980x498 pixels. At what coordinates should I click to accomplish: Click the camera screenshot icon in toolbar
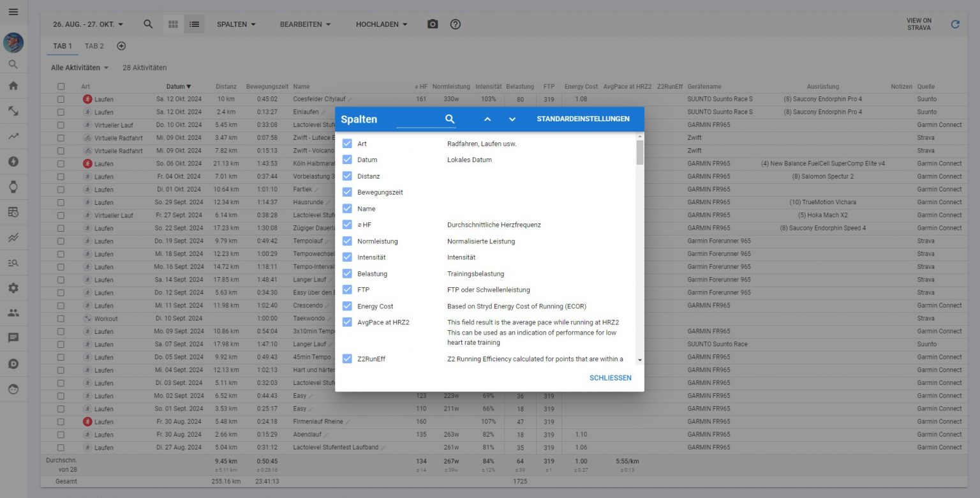[x=433, y=24]
